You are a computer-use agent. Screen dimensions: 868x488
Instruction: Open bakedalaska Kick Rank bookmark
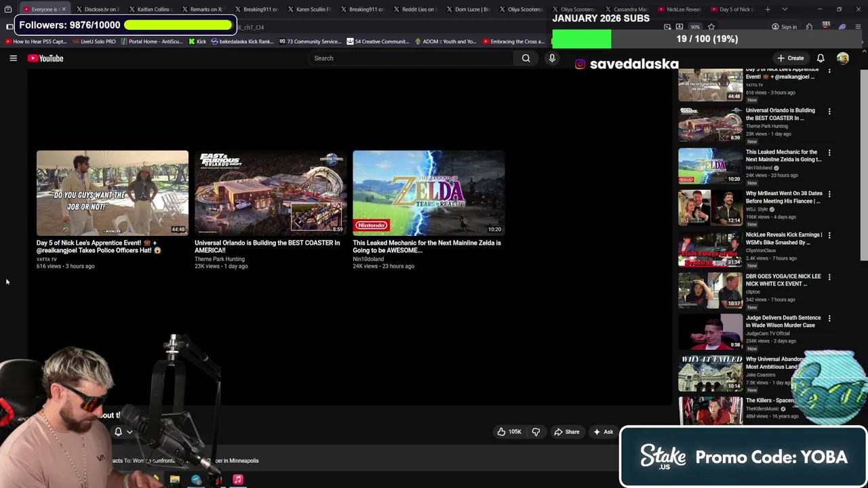pos(242,41)
